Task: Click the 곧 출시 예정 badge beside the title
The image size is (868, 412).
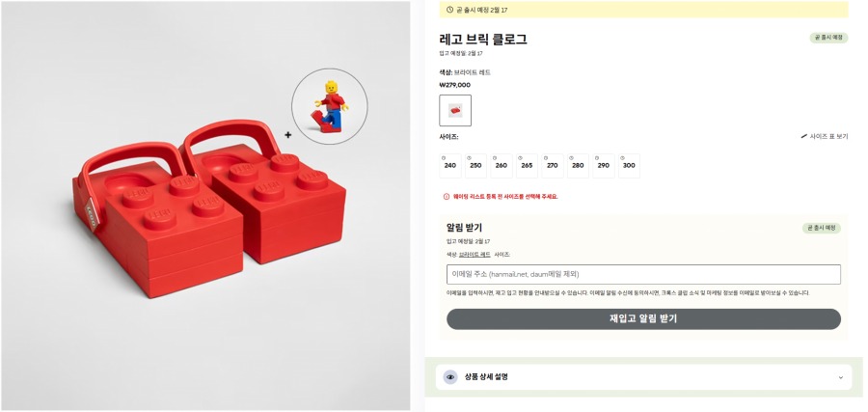Action: click(x=828, y=38)
